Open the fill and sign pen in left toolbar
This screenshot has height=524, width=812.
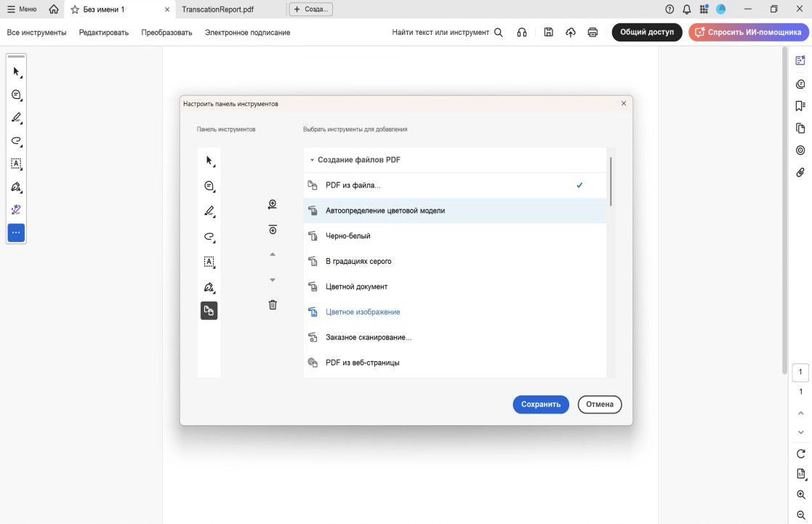[16, 187]
